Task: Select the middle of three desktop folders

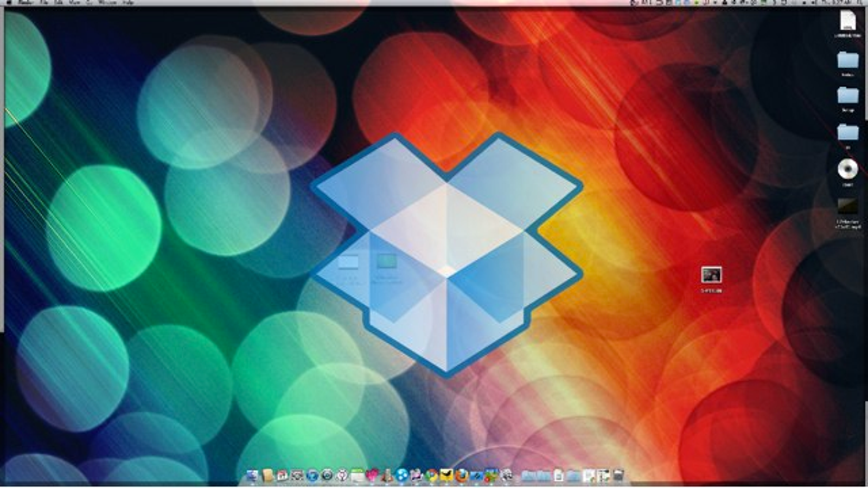Action: [x=847, y=96]
